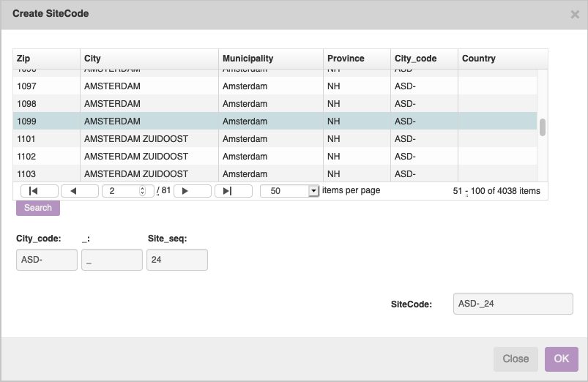This screenshot has width=588, height=382.
Task: Click the Municipality column header
Action: [x=270, y=59]
